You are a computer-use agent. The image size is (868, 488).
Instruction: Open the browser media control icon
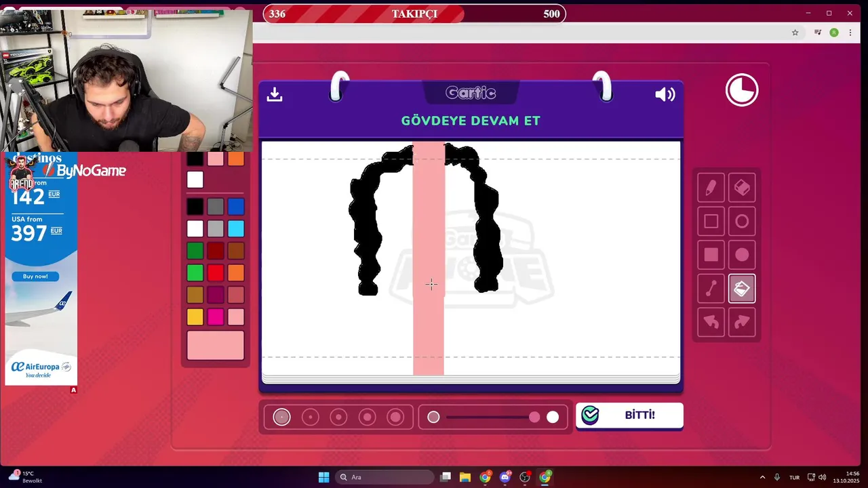[x=818, y=33]
